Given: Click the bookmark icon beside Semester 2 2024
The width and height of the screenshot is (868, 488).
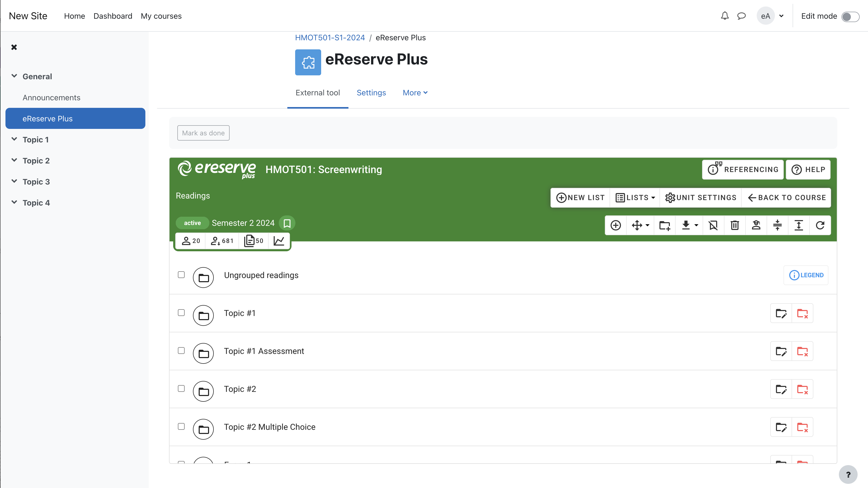Looking at the screenshot, I should [x=287, y=223].
